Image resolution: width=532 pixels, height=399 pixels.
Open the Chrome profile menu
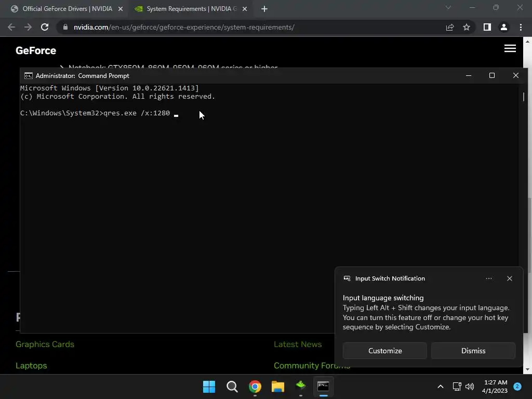pos(504,27)
